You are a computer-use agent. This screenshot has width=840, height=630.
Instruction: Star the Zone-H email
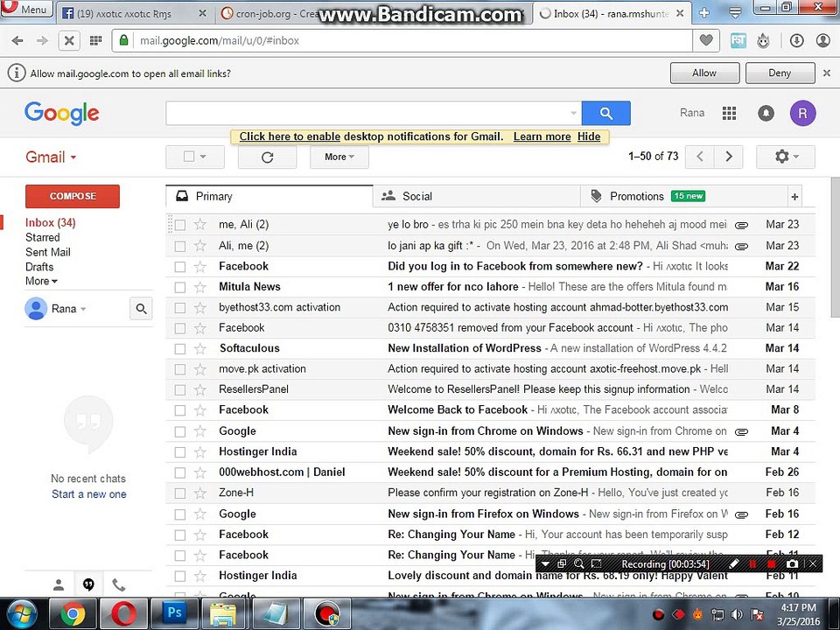click(x=200, y=493)
